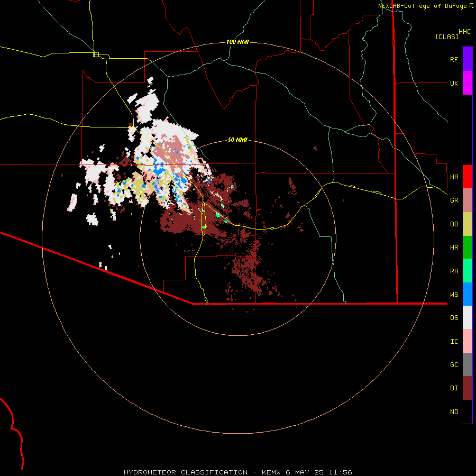This screenshot has height=476, width=476.
Task: Click the HHC product label
Action: click(x=464, y=32)
